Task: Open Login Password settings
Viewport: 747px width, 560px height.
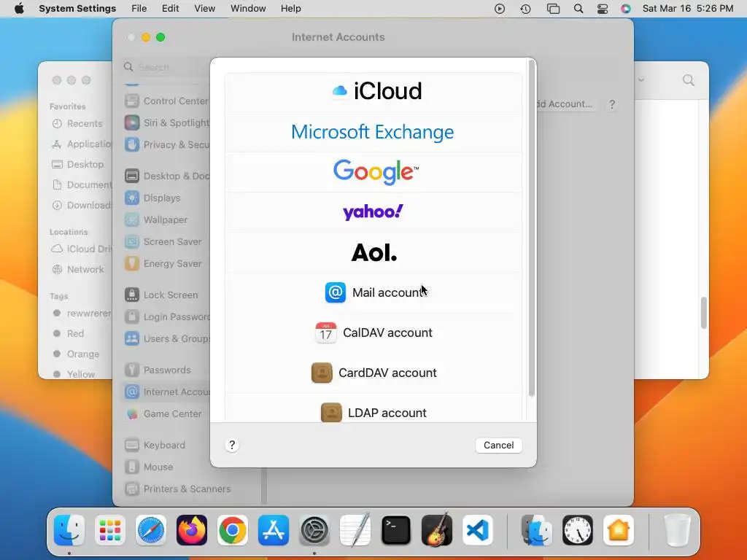Action: (167, 317)
